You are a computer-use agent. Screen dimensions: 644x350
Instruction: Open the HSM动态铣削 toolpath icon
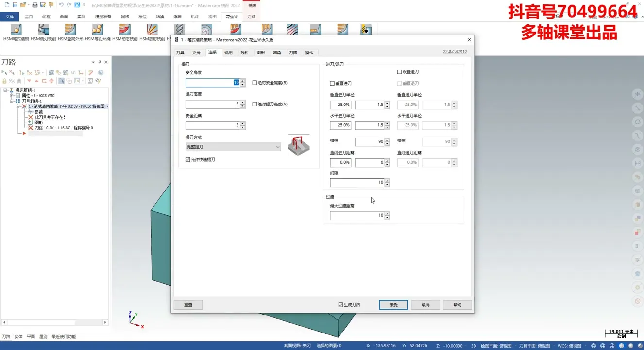125,30
